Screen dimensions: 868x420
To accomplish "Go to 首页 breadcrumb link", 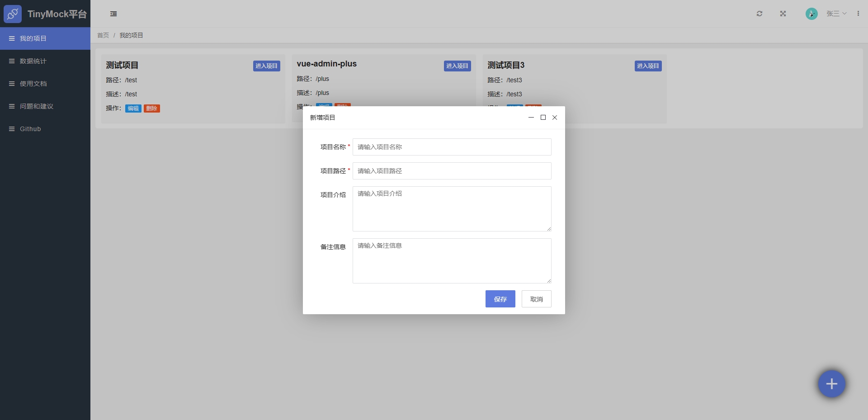I will [103, 35].
